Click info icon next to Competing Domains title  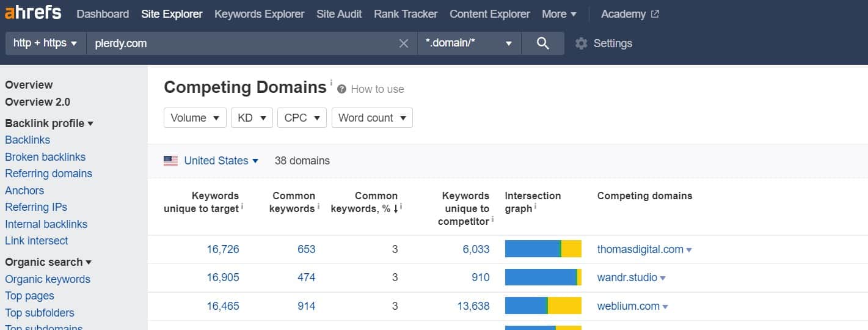point(332,82)
